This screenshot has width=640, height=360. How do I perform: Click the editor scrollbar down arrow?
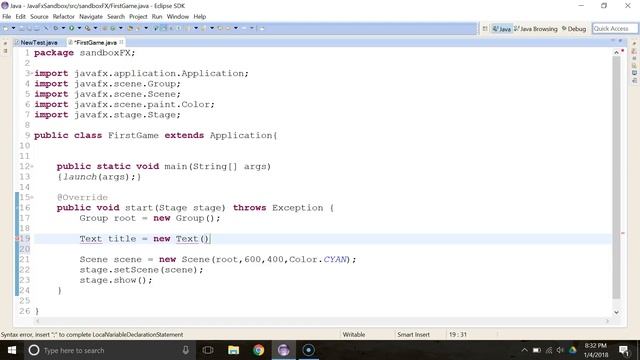point(616,312)
